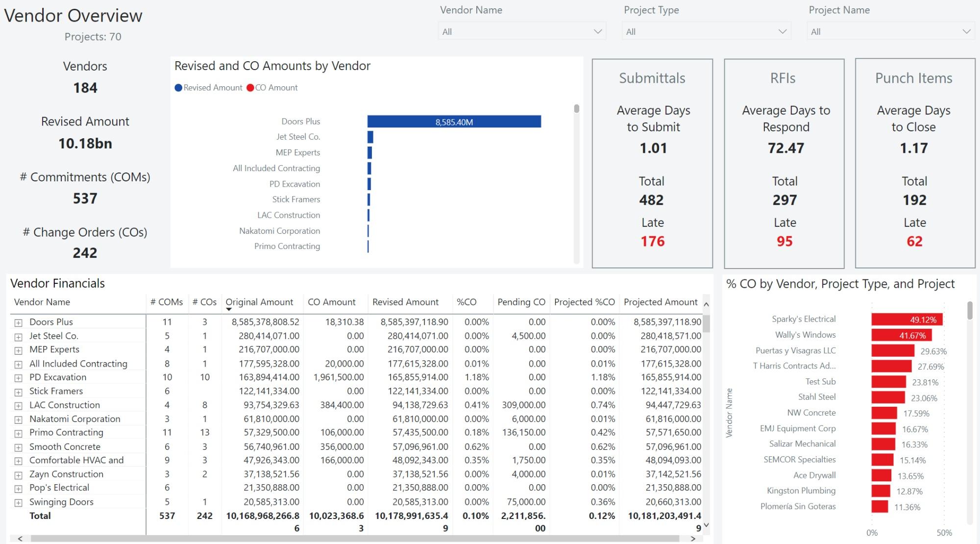Image resolution: width=980 pixels, height=544 pixels.
Task: Sort table by %CO column
Action: point(466,302)
